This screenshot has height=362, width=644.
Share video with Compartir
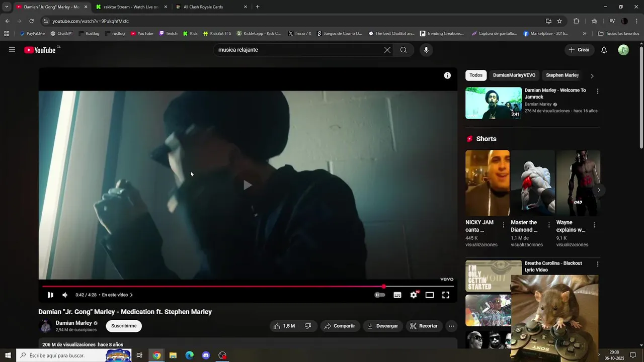click(340, 326)
